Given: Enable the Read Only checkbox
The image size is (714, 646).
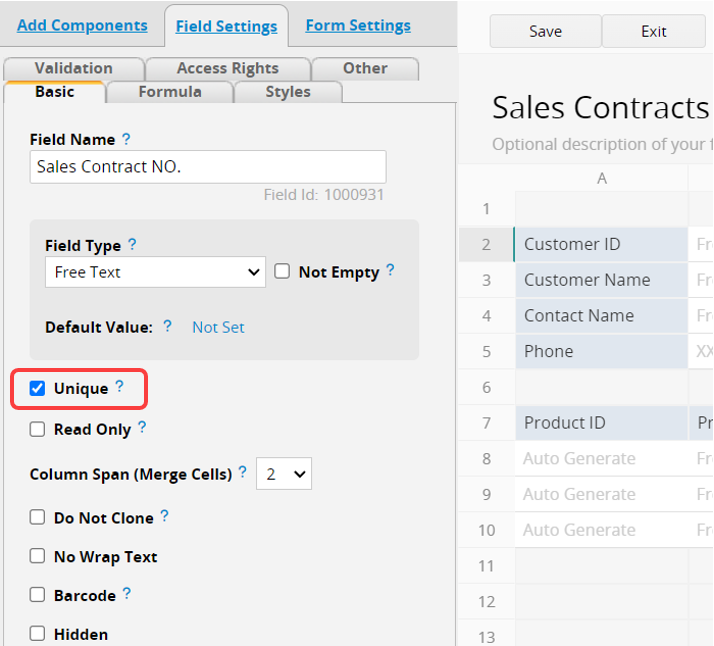Looking at the screenshot, I should pos(37,429).
